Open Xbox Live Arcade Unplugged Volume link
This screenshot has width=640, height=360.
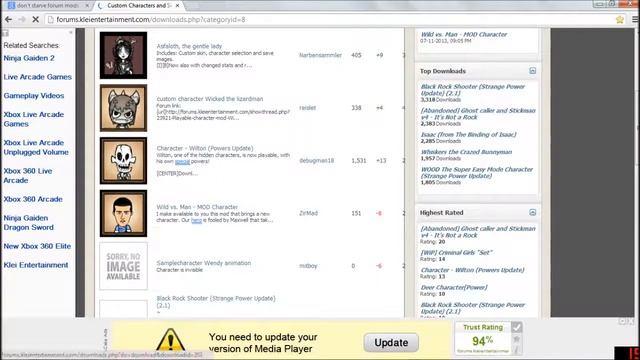coord(36,147)
